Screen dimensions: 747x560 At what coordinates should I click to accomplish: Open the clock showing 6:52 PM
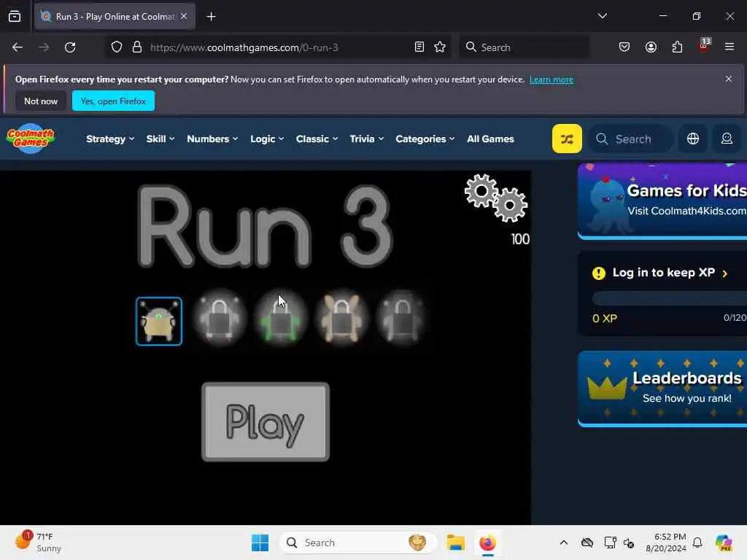[x=665, y=542]
